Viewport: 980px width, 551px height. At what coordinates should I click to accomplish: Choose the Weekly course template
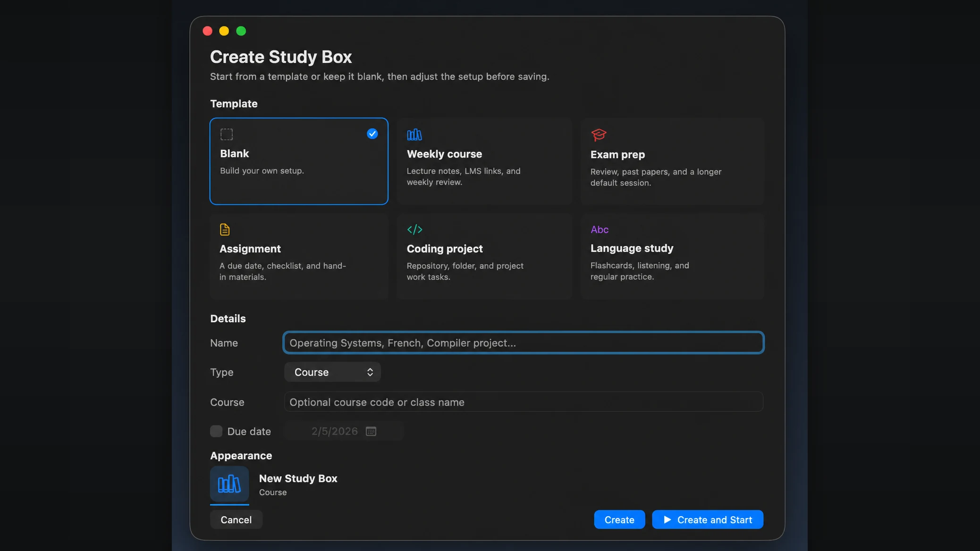(484, 161)
